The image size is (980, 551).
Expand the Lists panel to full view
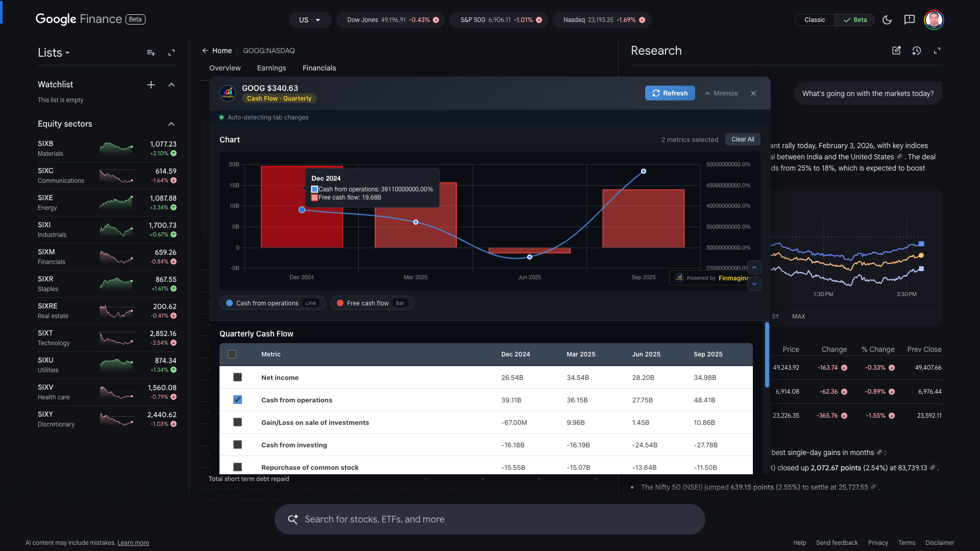pyautogui.click(x=171, y=53)
